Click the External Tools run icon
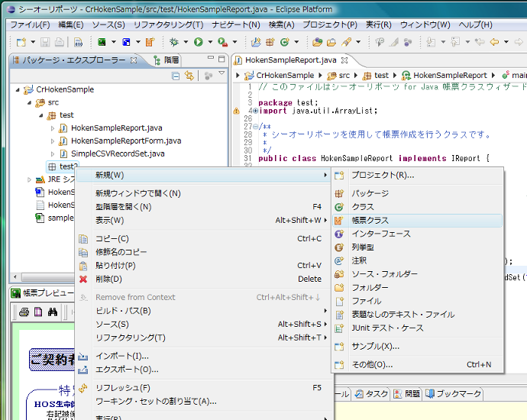This screenshot has height=420, width=527. (222, 42)
